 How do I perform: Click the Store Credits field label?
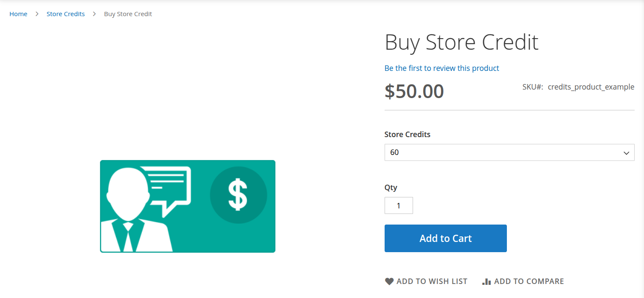(x=407, y=134)
